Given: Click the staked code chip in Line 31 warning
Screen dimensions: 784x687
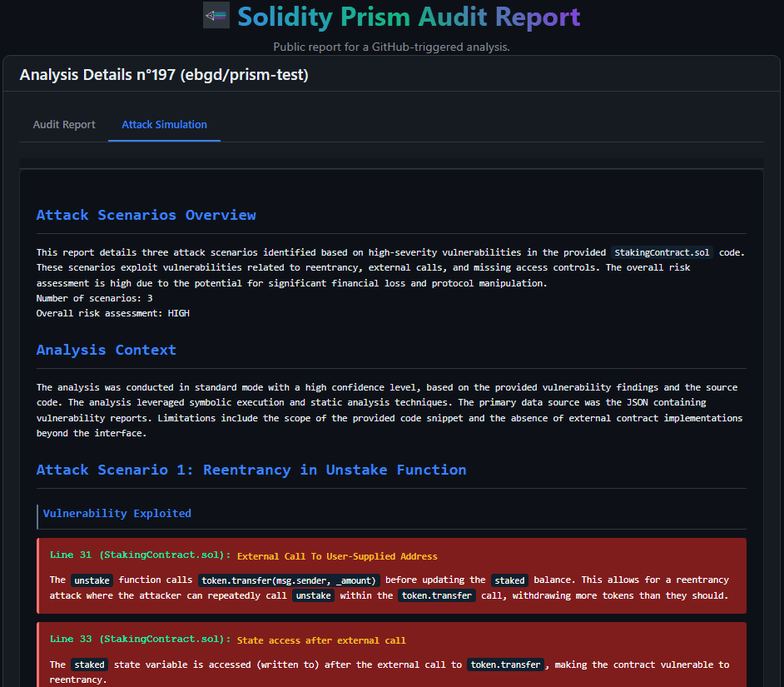Looking at the screenshot, I should point(509,580).
